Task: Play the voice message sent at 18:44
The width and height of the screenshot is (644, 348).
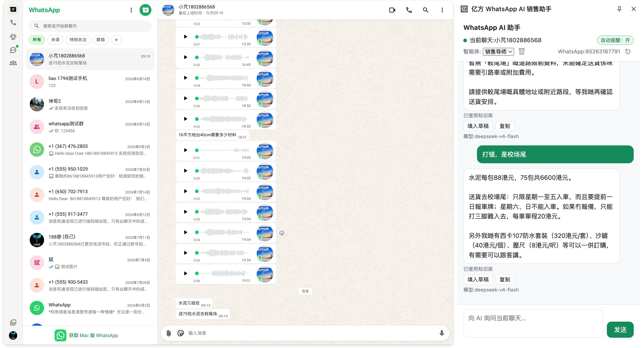Action: pyautogui.click(x=185, y=78)
